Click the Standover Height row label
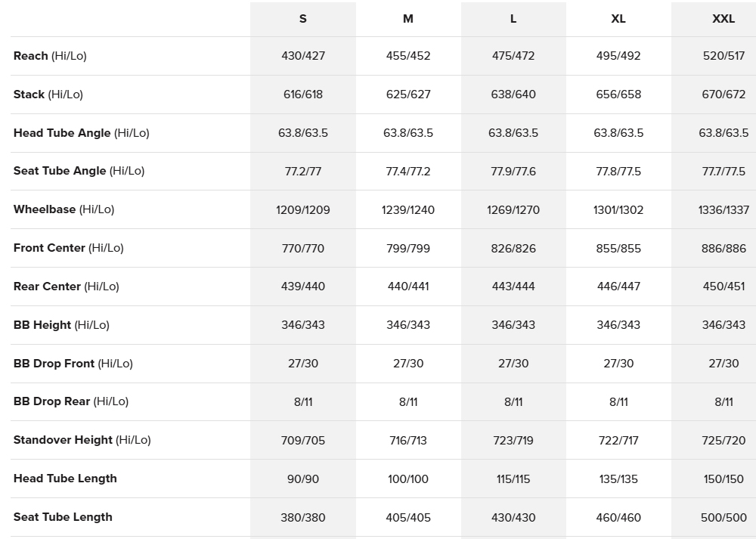Image resolution: width=756 pixels, height=539 pixels. [x=82, y=440]
